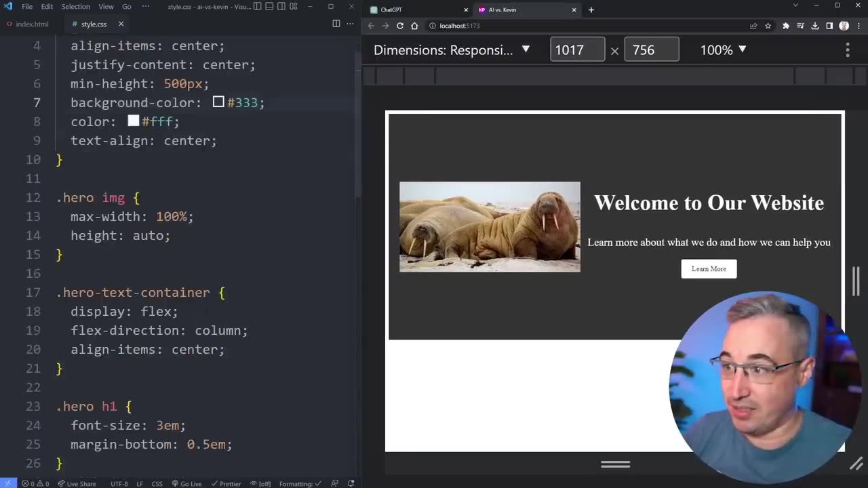Viewport: 868px width, 488px height.
Task: Close the ChatGPT browser tab
Action: [466, 9]
